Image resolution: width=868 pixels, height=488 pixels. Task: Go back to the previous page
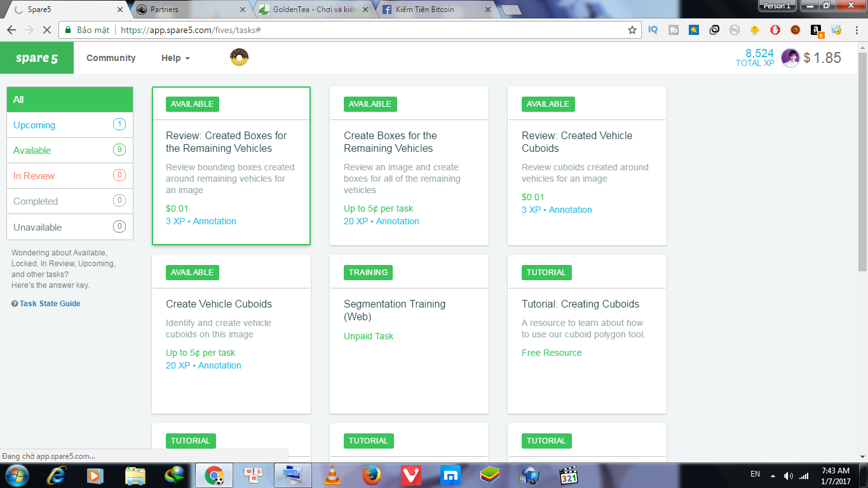pos(11,30)
